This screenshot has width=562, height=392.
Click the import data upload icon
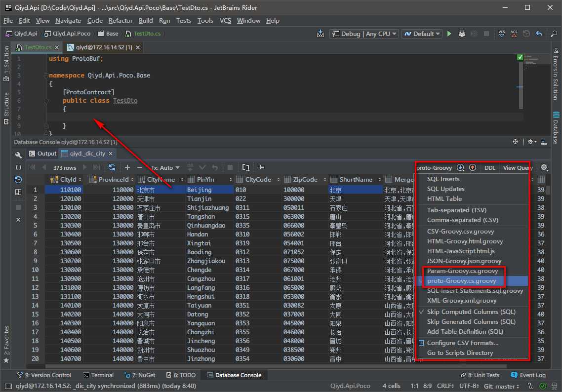coord(473,167)
